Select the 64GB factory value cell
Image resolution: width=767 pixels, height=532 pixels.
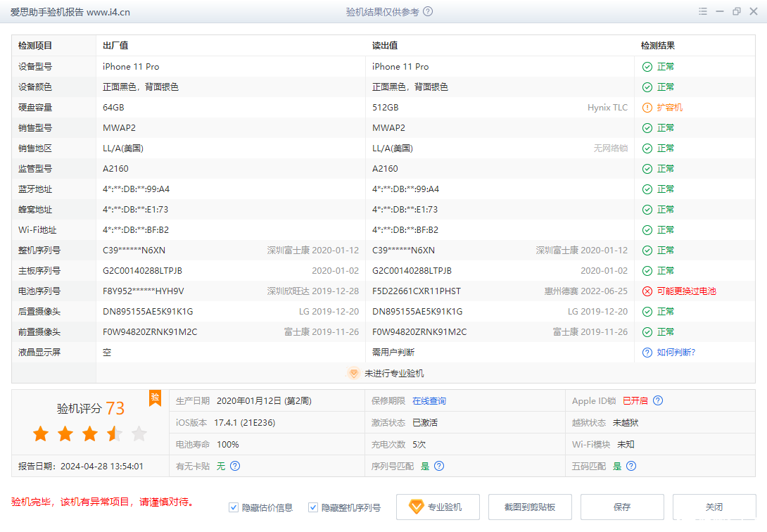coord(113,108)
